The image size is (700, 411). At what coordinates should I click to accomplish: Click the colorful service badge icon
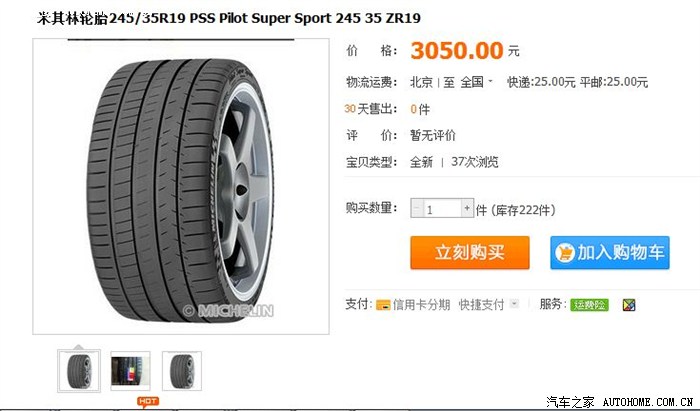[629, 305]
